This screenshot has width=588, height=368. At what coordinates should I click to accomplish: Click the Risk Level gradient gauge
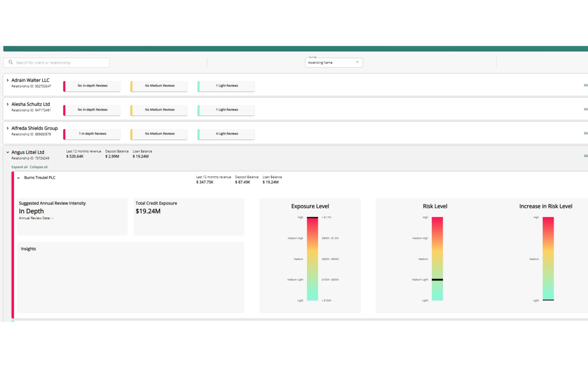point(437,259)
